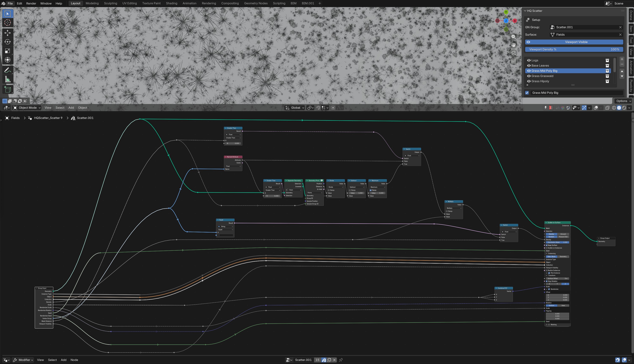Viewport: 634px width, 364px height.
Task: Open the shading options dropdown arrow
Action: pyautogui.click(x=630, y=108)
